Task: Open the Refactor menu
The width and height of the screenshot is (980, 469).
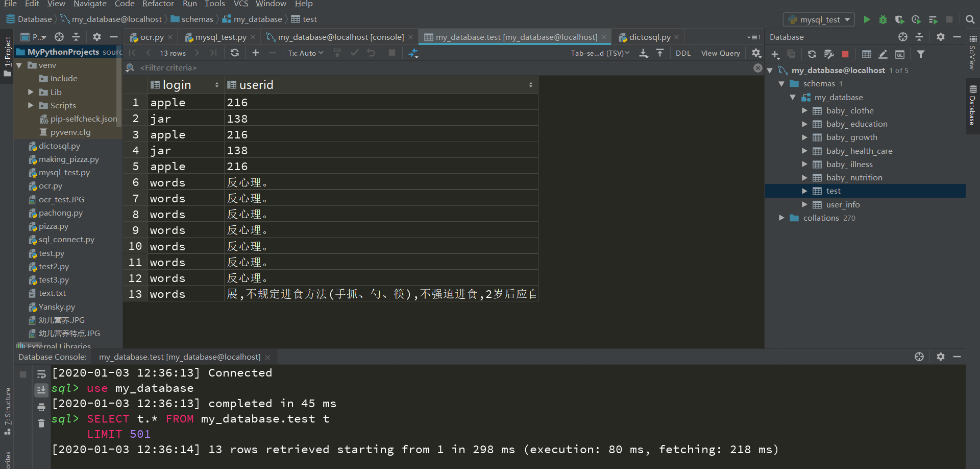Action: coord(158,4)
